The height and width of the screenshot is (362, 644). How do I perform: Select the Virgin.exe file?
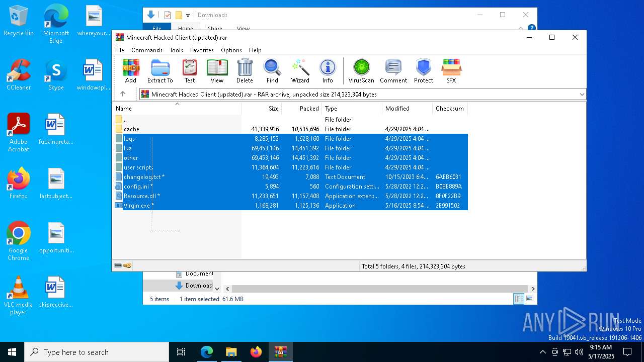coord(291,206)
